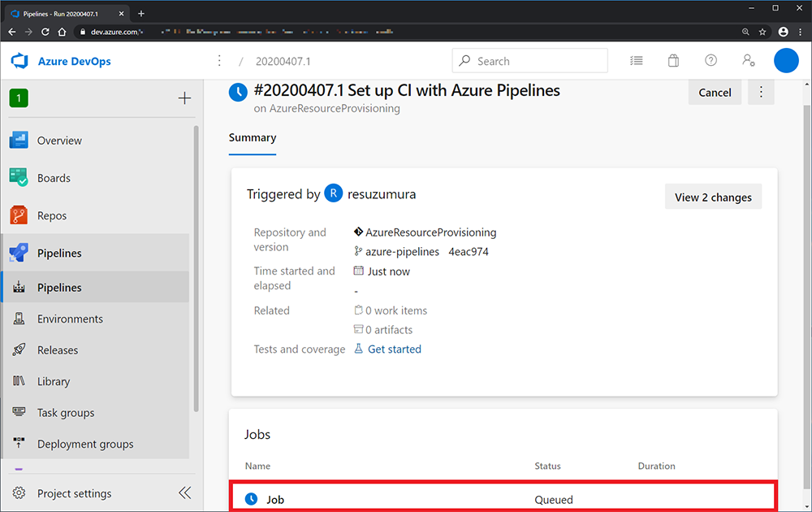Open the User settings icon
Image resolution: width=812 pixels, height=512 pixels.
click(749, 61)
